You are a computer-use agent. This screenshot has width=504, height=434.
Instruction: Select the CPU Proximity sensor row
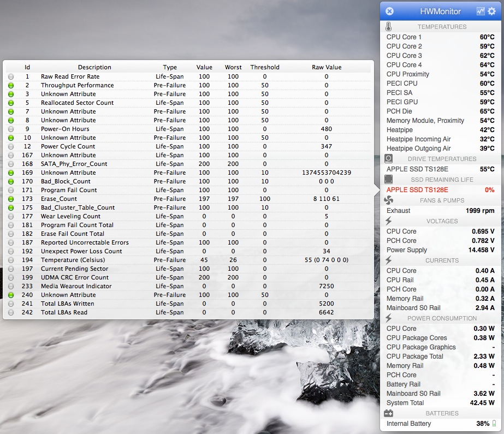click(x=440, y=74)
